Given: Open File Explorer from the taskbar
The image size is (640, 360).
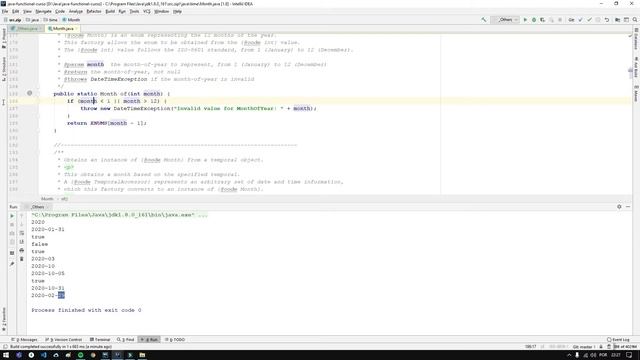Looking at the screenshot, I should pyautogui.click(x=142, y=355).
